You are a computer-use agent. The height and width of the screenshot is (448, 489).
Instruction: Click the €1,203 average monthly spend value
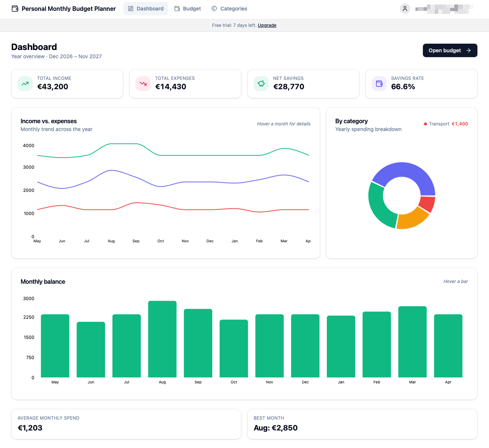point(30,428)
